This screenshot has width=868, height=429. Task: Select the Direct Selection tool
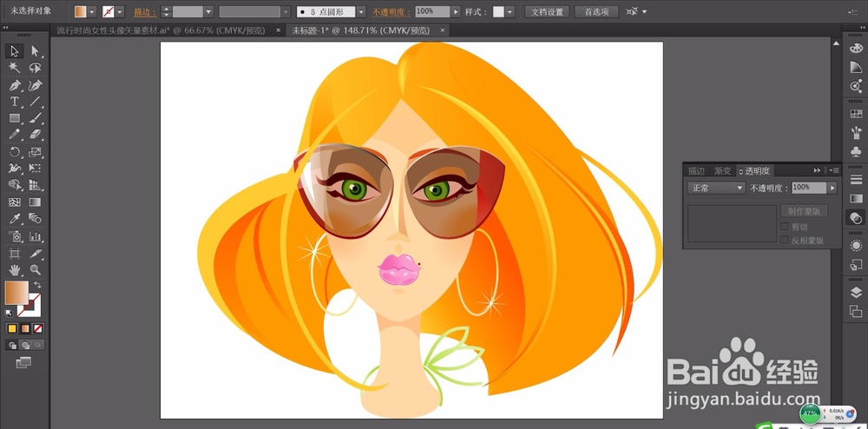(36, 51)
